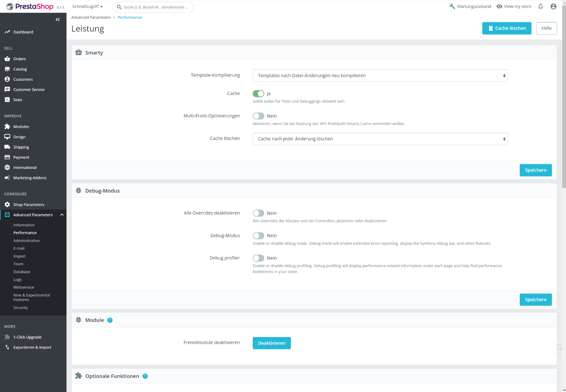Click the Shipping truck icon in sidebar
The height and width of the screenshot is (392, 566).
[7, 147]
